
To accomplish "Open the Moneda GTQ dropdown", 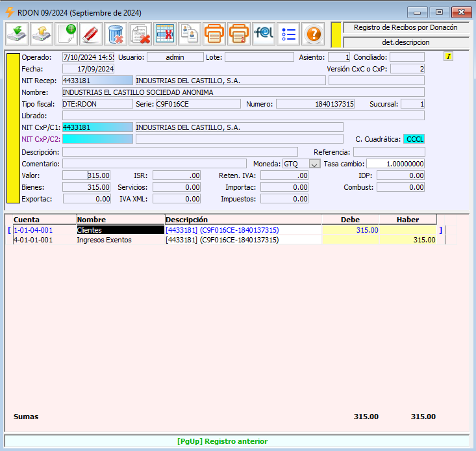I will tap(314, 164).
